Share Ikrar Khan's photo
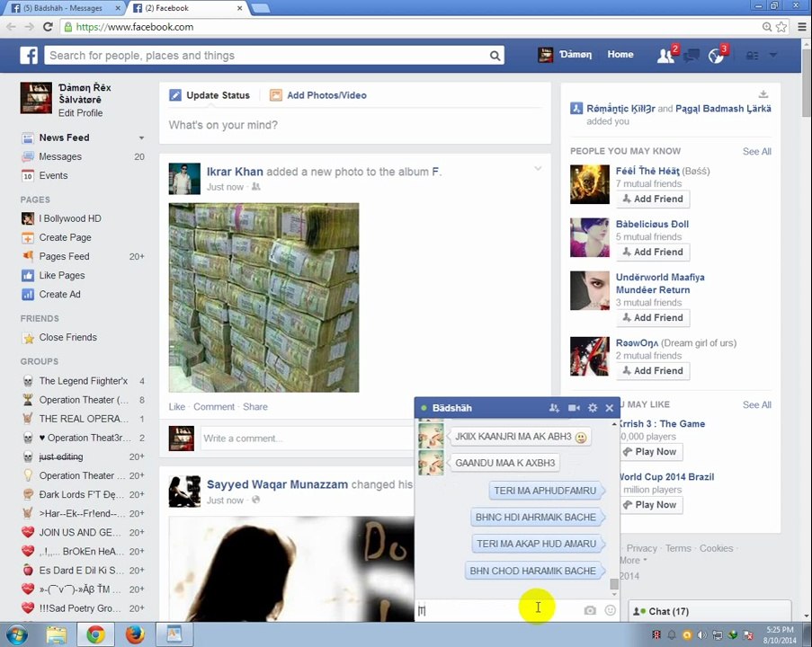The image size is (812, 647). tap(255, 407)
